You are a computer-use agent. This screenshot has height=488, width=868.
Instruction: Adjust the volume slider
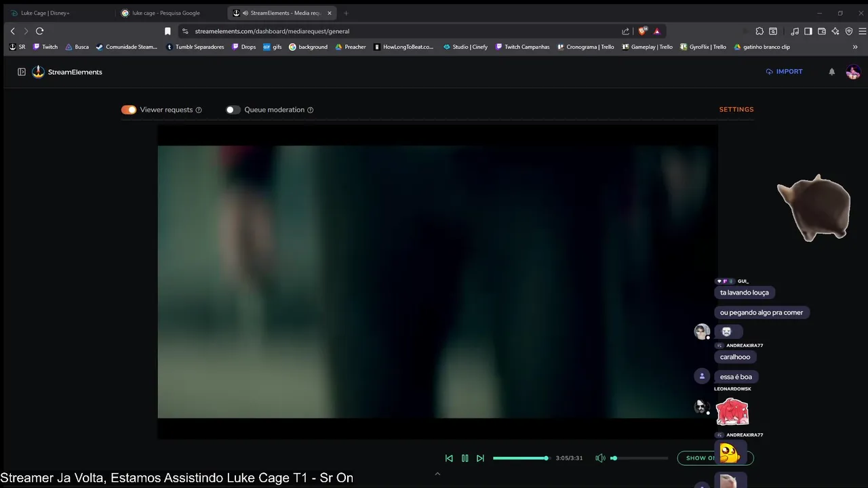pyautogui.click(x=639, y=458)
